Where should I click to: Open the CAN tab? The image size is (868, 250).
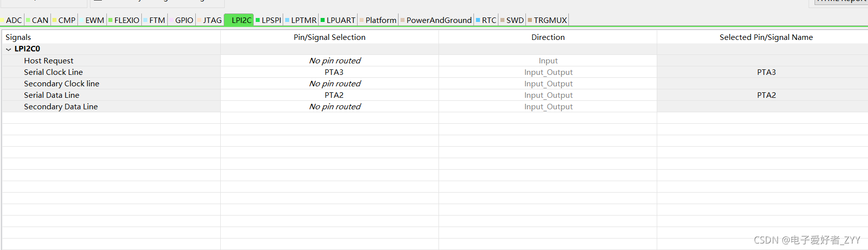pos(37,20)
